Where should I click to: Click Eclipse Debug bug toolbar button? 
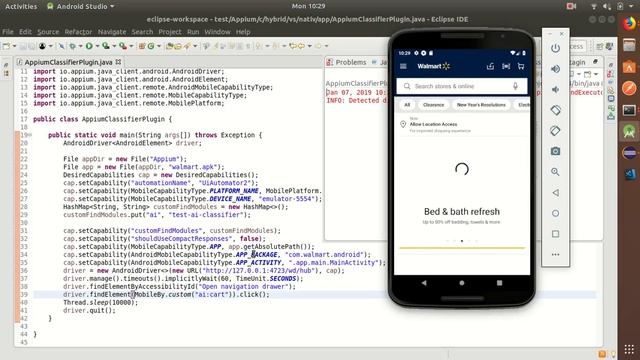tap(72, 46)
